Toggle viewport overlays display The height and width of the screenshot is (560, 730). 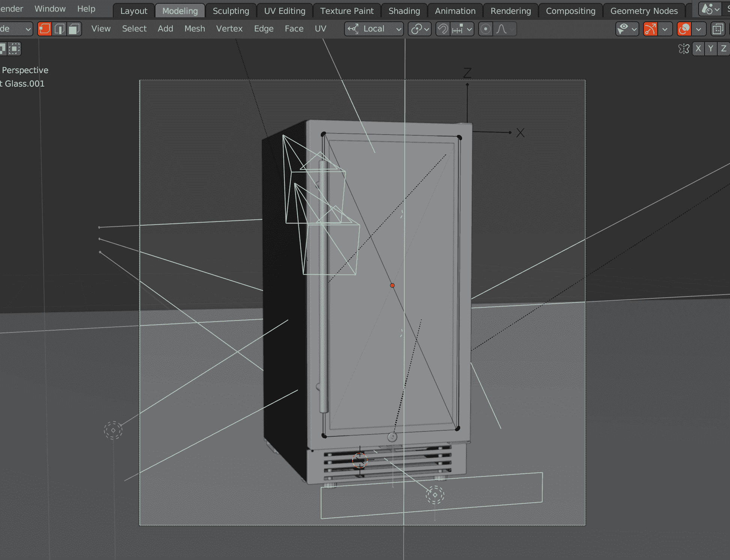click(x=684, y=29)
